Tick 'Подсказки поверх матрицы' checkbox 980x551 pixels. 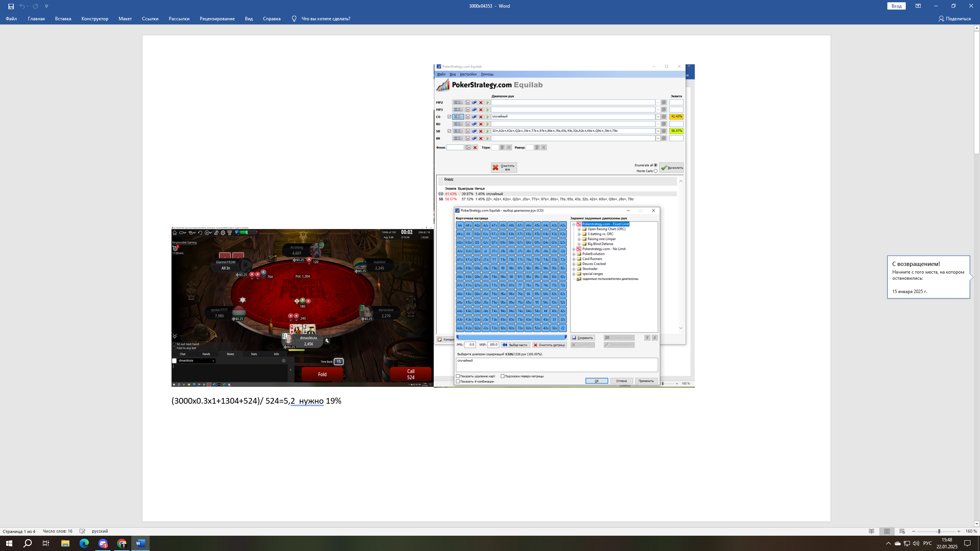[503, 376]
